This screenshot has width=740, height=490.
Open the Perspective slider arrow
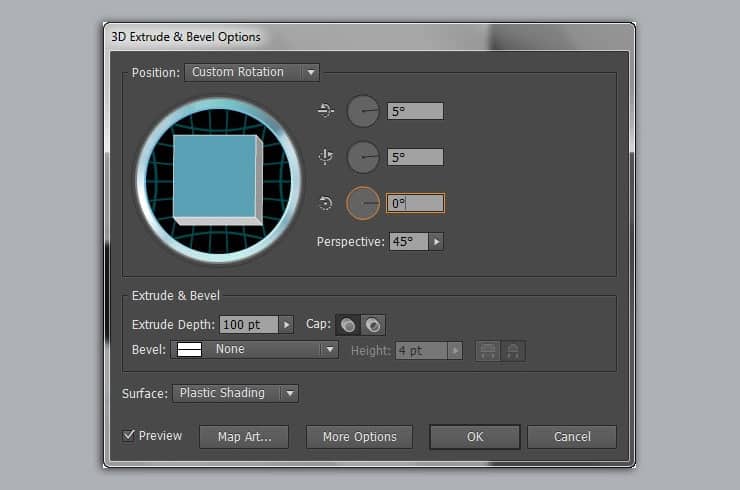436,242
